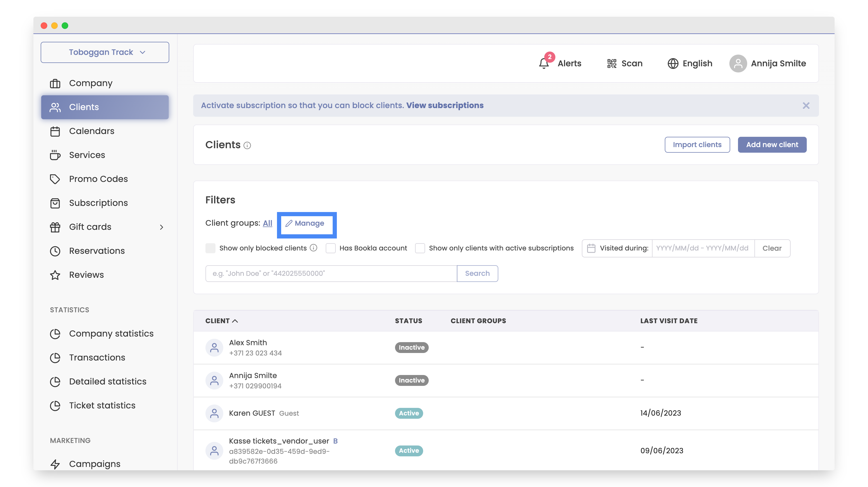Toggle show clients with active subscriptions
868x487 pixels.
tap(420, 248)
